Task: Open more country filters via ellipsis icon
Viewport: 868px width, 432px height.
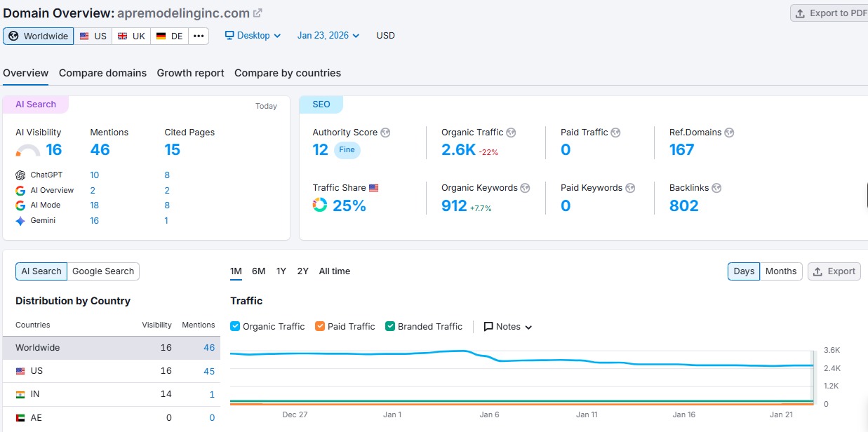Action: coord(199,35)
